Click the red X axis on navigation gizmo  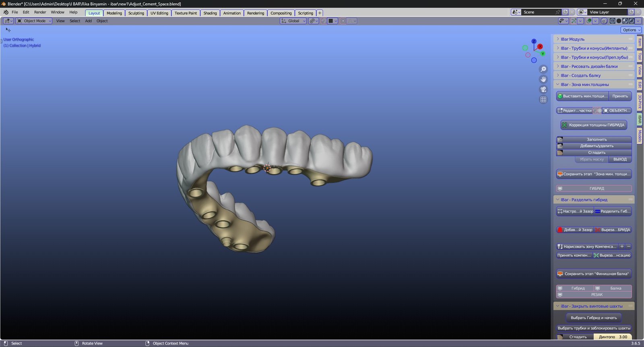tap(540, 46)
